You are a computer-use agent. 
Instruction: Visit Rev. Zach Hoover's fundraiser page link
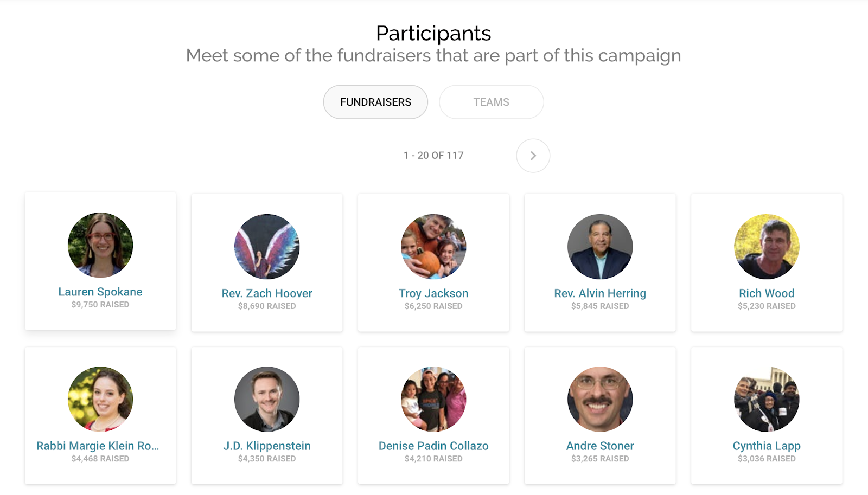pos(267,293)
